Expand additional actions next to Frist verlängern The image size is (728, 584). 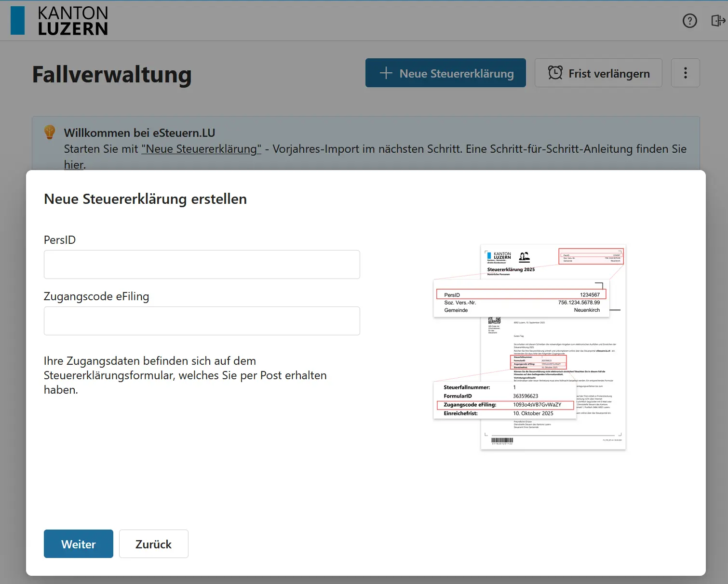click(685, 73)
